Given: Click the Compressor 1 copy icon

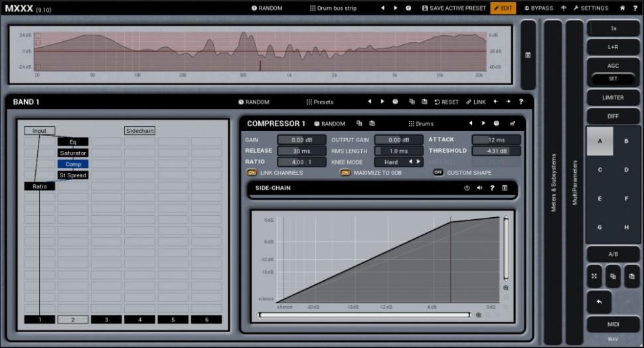Looking at the screenshot, I should tap(359, 124).
